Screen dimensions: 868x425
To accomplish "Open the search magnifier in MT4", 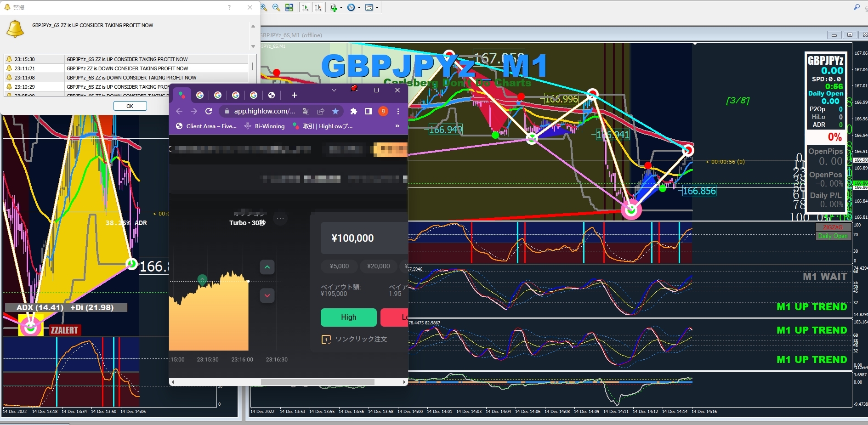I will [857, 7].
